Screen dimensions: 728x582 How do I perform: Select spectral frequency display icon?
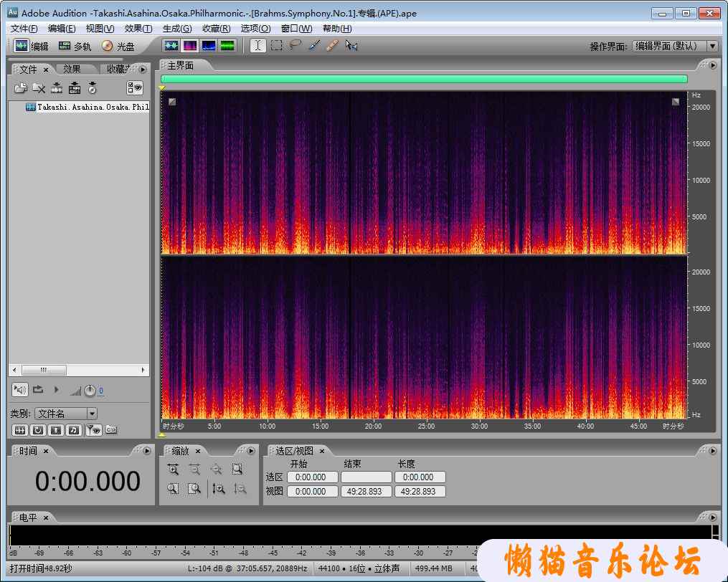pyautogui.click(x=190, y=45)
